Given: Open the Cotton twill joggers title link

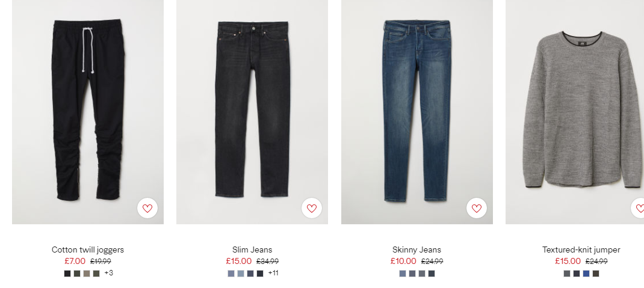Looking at the screenshot, I should pos(88,250).
